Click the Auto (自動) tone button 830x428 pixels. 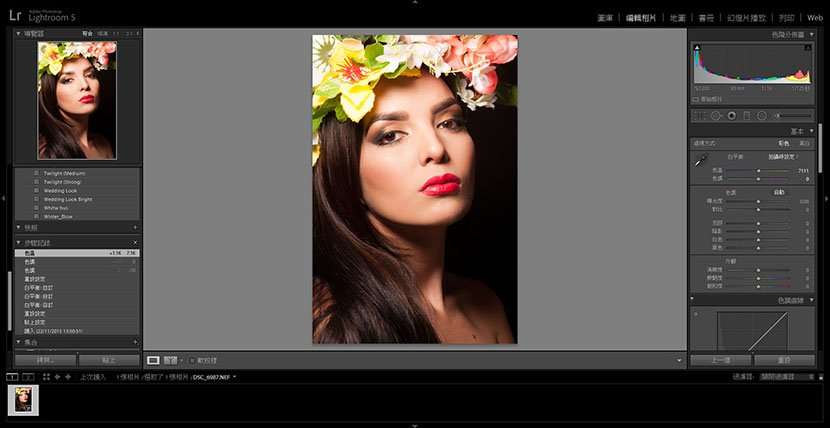pyautogui.click(x=779, y=192)
